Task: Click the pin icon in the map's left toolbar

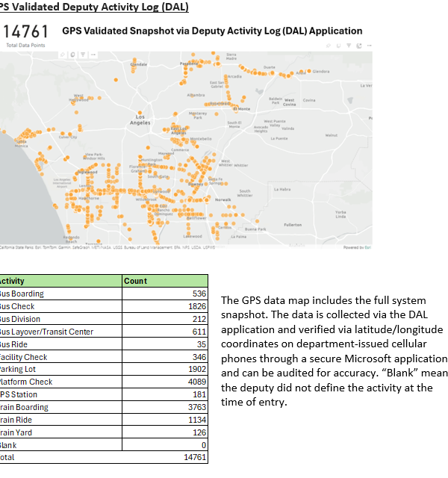Action: (x=62, y=55)
